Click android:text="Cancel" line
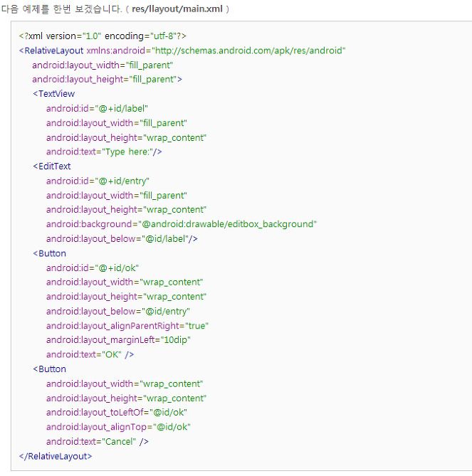 tap(98, 442)
